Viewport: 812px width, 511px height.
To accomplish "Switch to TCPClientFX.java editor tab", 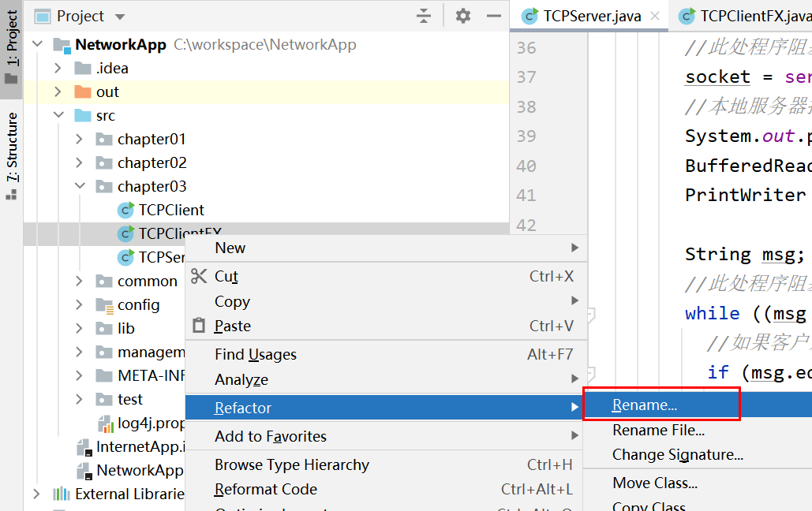I will [750, 16].
